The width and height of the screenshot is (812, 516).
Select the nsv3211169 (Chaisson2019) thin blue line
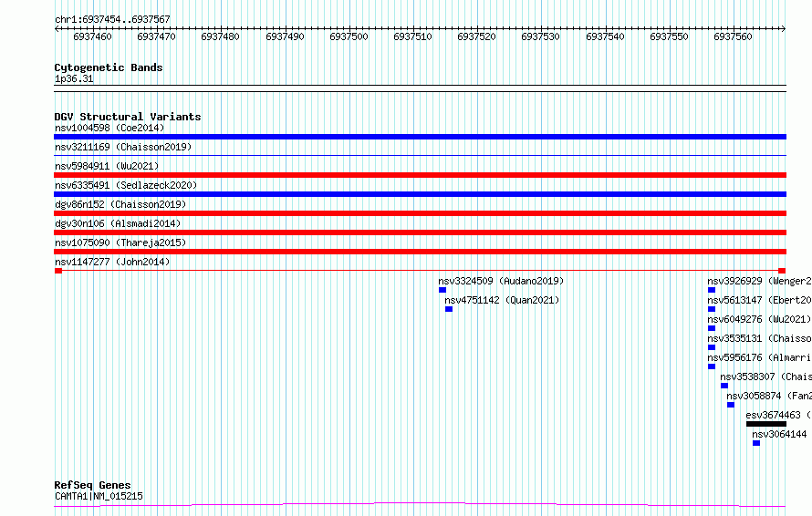420,155
